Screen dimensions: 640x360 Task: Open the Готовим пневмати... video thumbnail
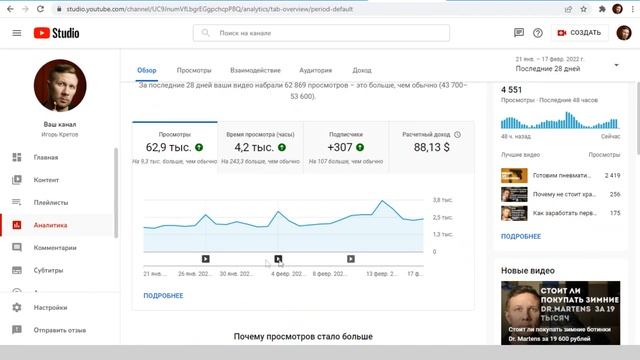(514, 176)
